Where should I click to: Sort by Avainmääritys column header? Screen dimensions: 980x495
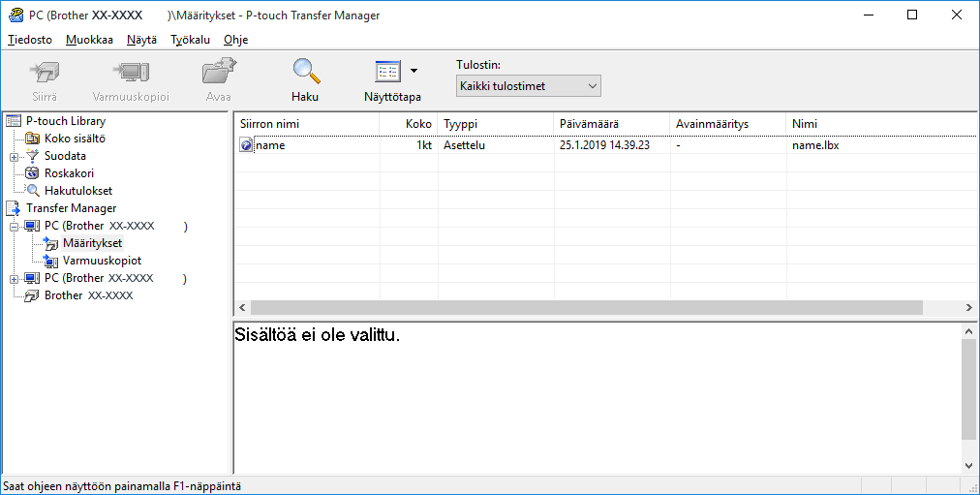728,124
